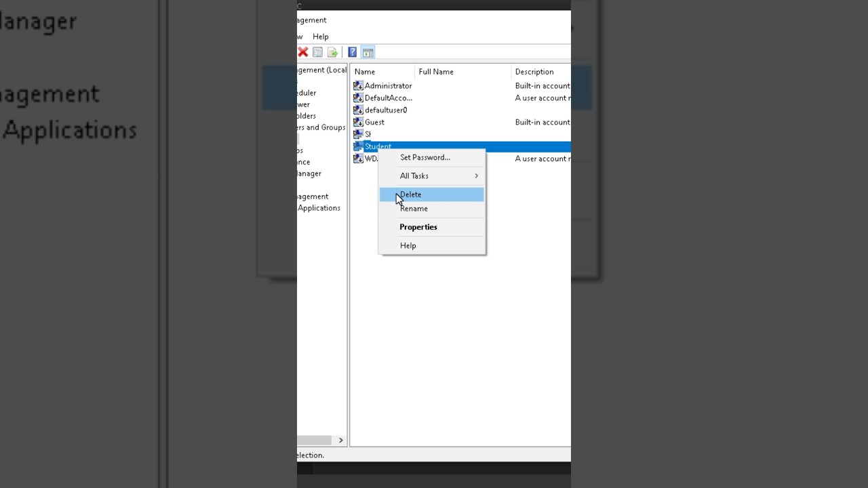Select the Guest user account icon
Screen dimensions: 868x488
[358, 123]
